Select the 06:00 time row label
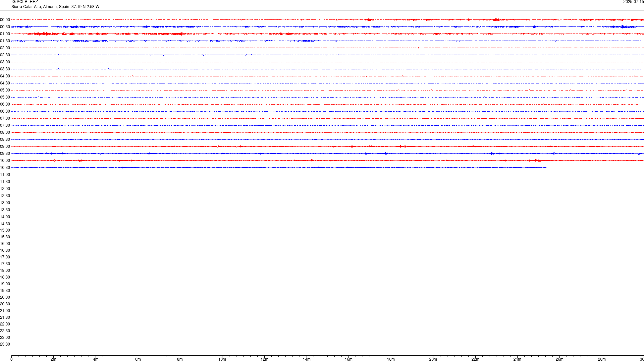644x362 pixels. point(5,104)
